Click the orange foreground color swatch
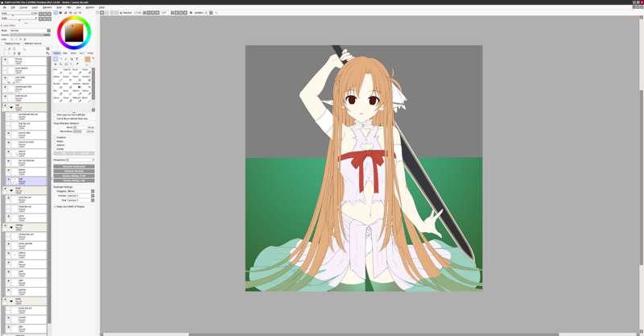The width and height of the screenshot is (644, 336). coord(88,59)
